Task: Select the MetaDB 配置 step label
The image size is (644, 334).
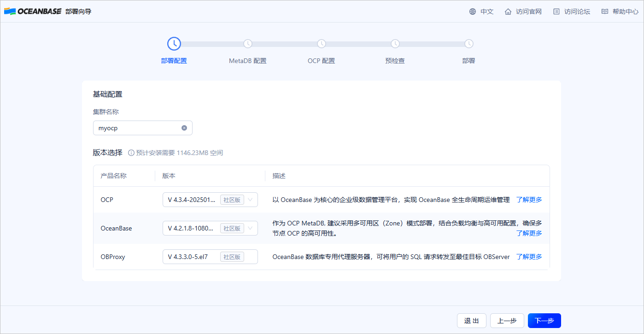Action: coord(248,61)
